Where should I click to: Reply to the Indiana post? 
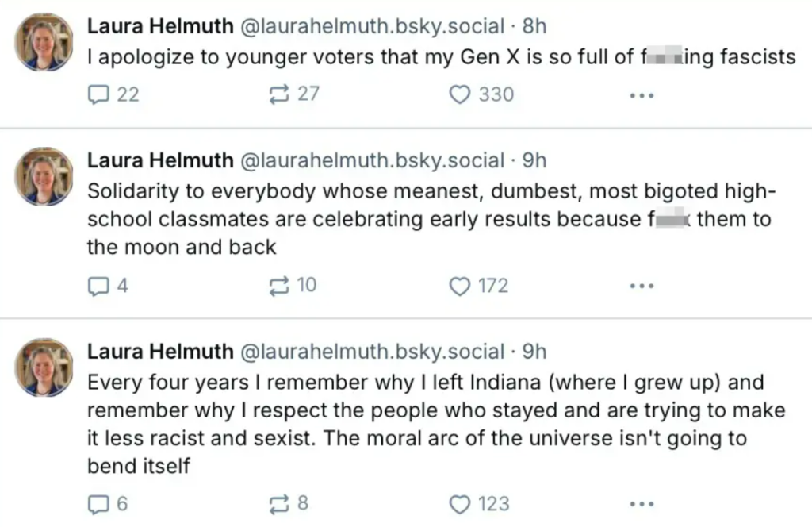point(98,504)
